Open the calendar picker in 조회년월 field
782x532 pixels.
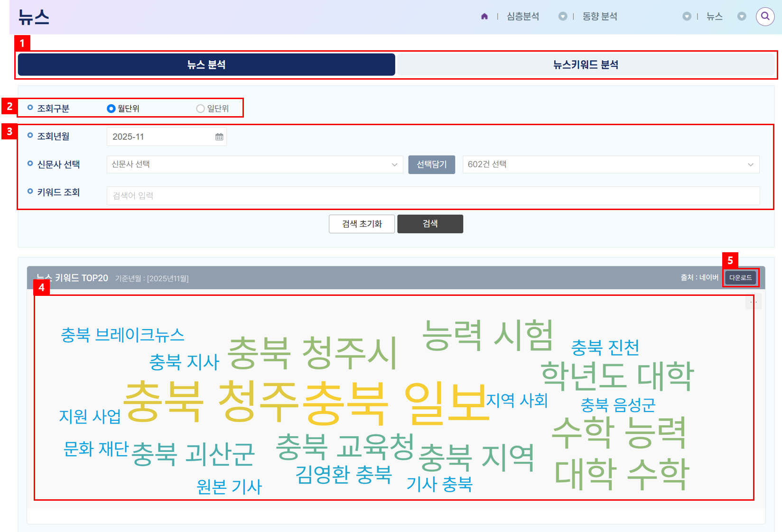pos(219,137)
